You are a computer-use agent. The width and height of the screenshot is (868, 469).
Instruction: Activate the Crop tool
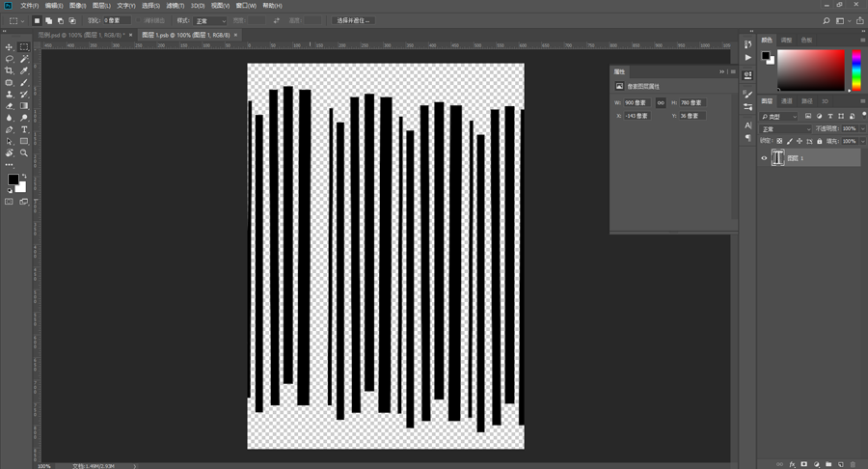[x=10, y=70]
